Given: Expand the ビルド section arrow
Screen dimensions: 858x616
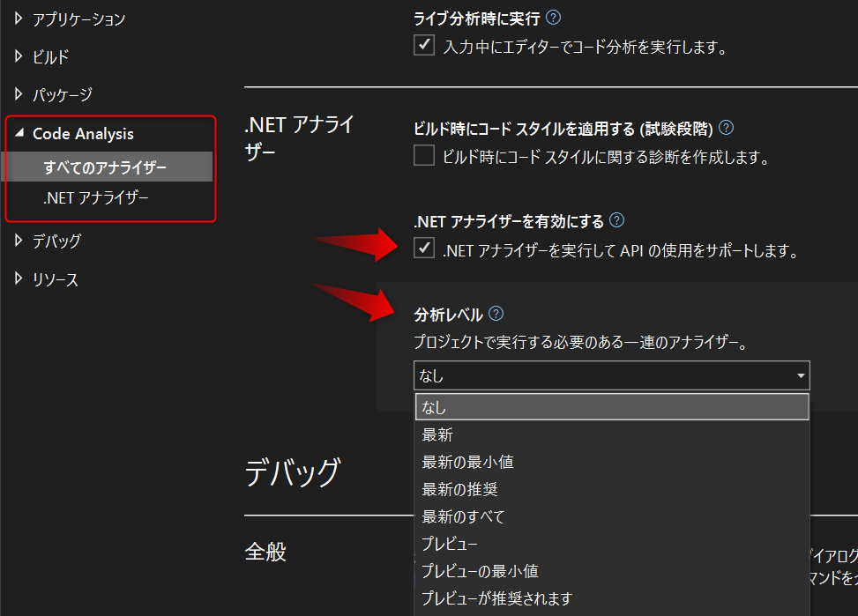Looking at the screenshot, I should pyautogui.click(x=19, y=56).
